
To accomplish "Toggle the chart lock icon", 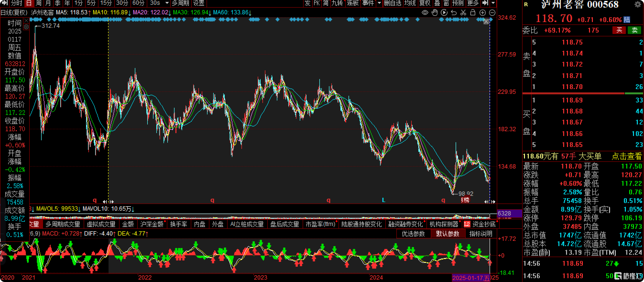I will click(x=473, y=12).
